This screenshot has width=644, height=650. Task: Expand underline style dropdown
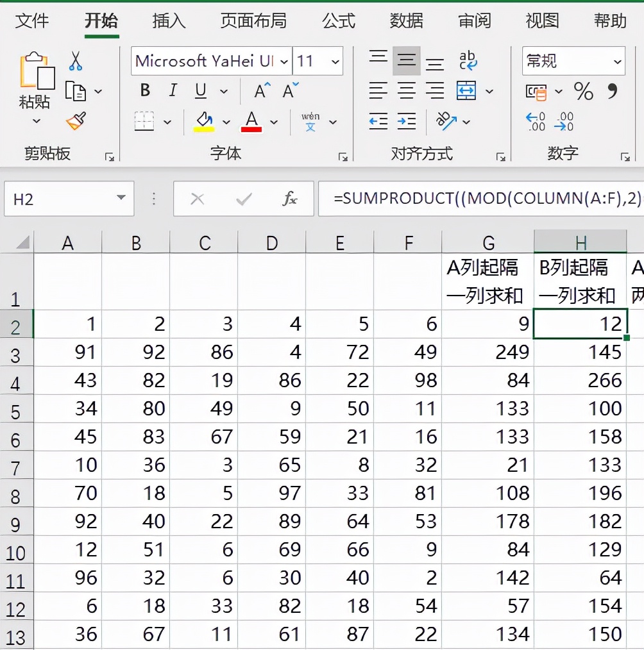[x=224, y=91]
